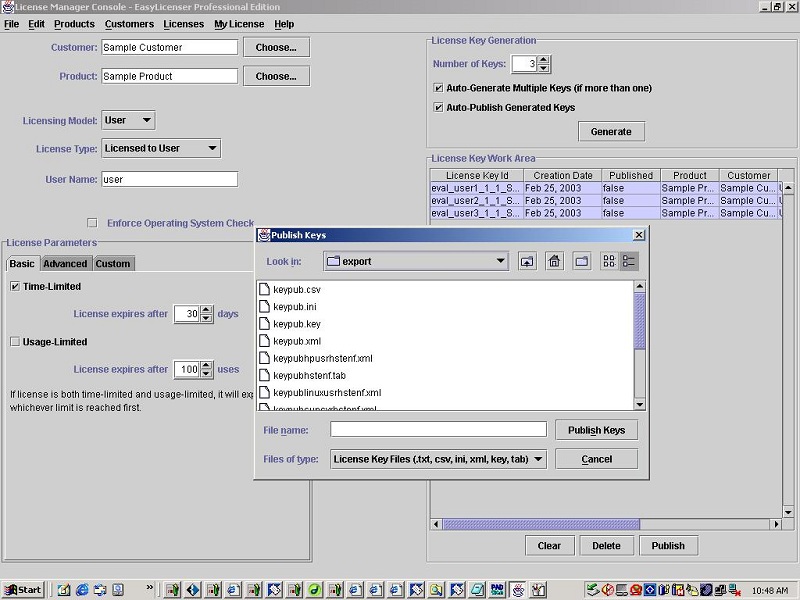Jump to the home folder in Publish Keys
The width and height of the screenshot is (800, 600).
[x=554, y=262]
